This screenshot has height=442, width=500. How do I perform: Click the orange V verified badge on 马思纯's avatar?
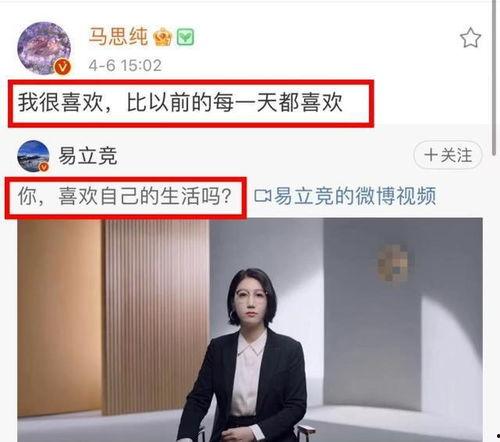[x=62, y=67]
